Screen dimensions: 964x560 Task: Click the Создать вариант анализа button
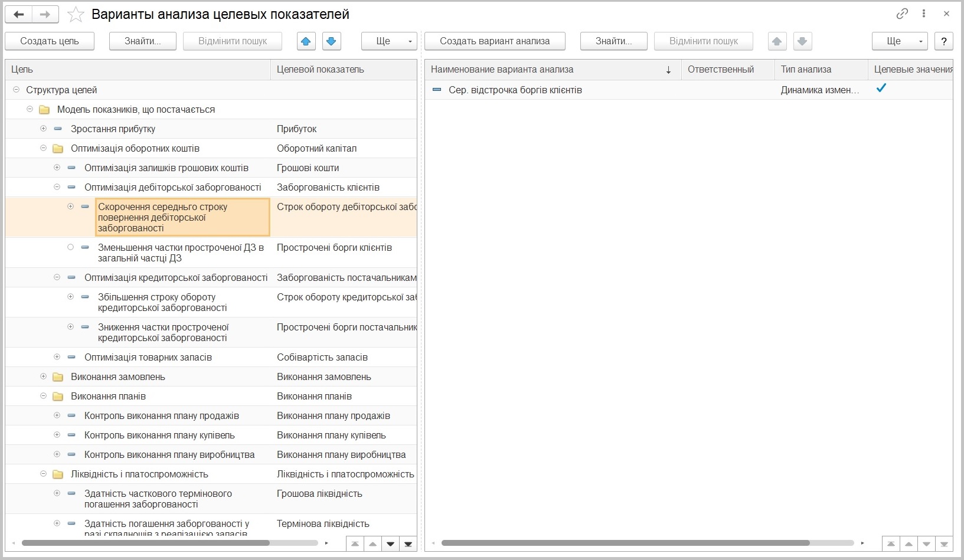point(495,41)
